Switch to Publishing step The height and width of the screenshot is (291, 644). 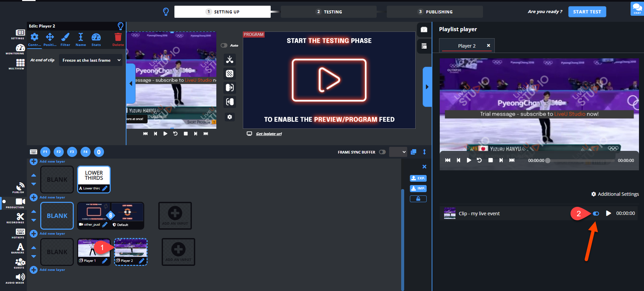[x=435, y=12]
